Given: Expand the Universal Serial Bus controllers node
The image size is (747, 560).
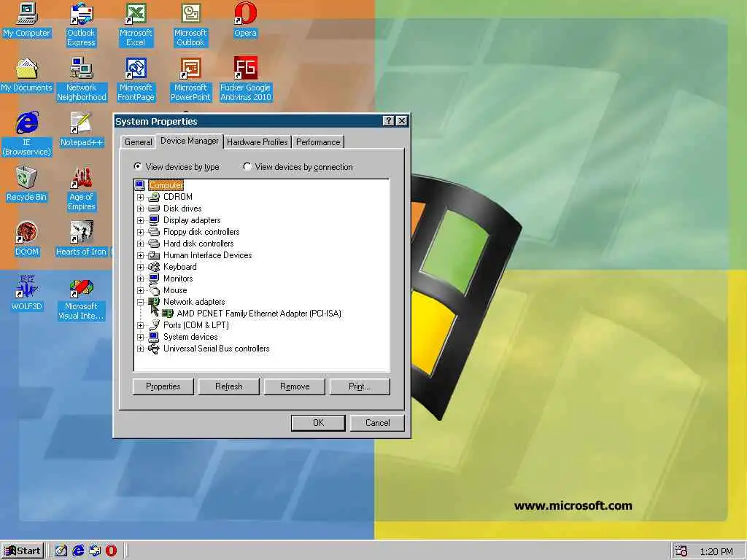Looking at the screenshot, I should pyautogui.click(x=140, y=349).
